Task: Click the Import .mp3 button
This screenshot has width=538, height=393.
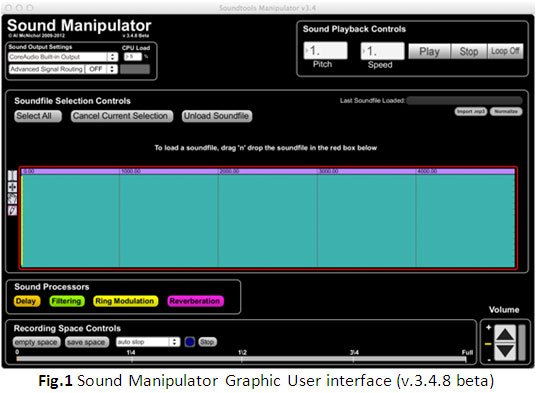Action: click(x=471, y=112)
